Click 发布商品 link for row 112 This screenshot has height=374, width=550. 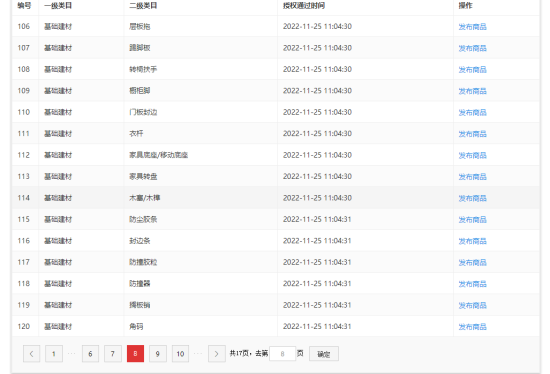pos(472,155)
